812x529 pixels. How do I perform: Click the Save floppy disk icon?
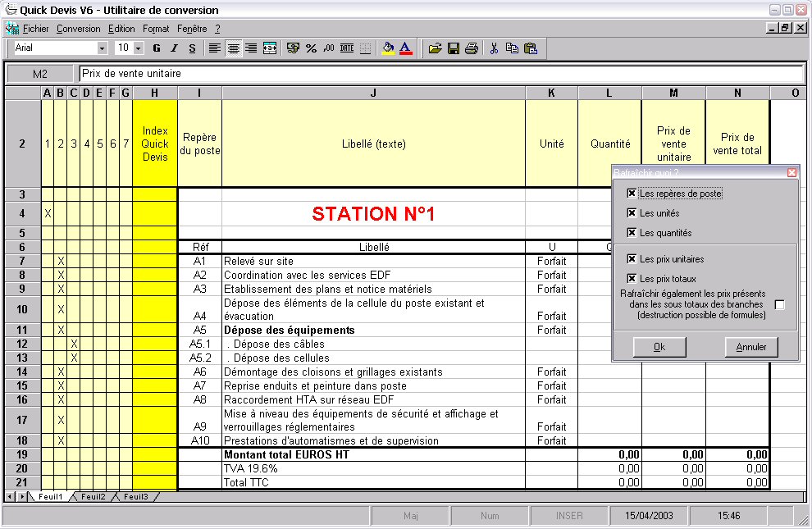(454, 48)
